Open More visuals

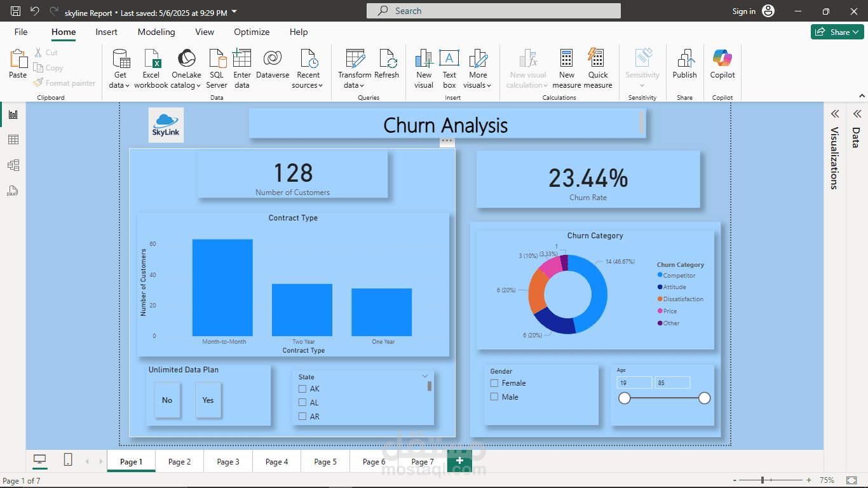click(477, 69)
